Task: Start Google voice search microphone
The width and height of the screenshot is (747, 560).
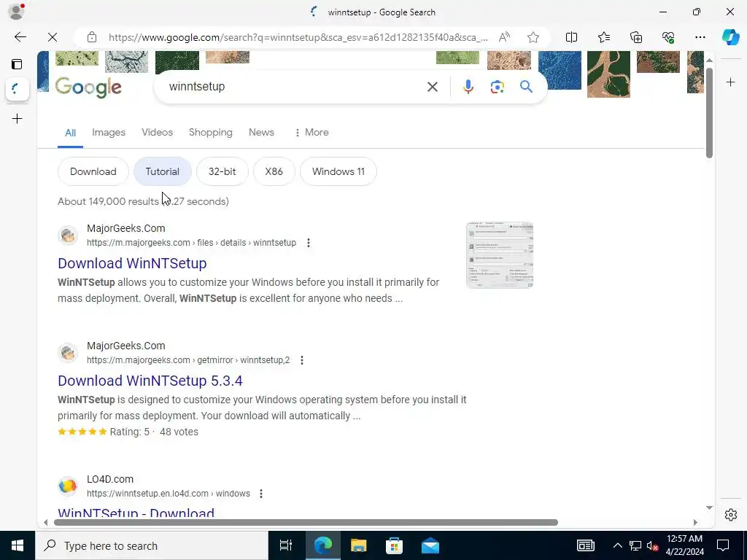Action: pyautogui.click(x=468, y=87)
